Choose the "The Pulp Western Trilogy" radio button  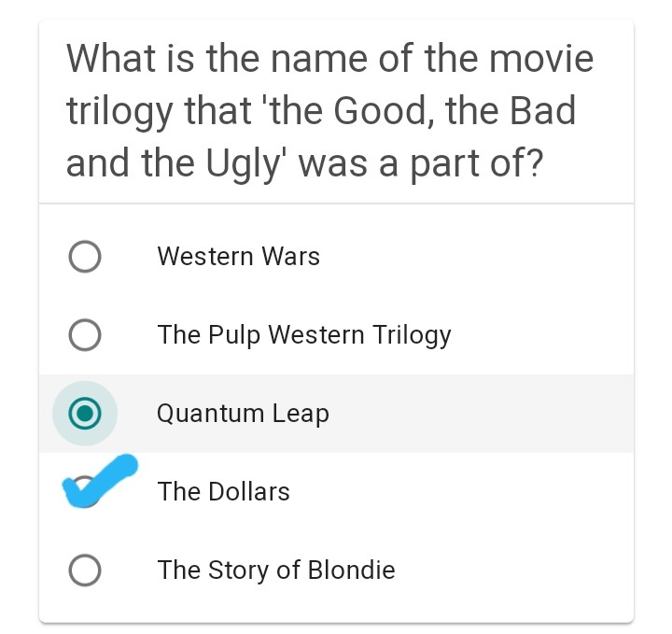85,335
